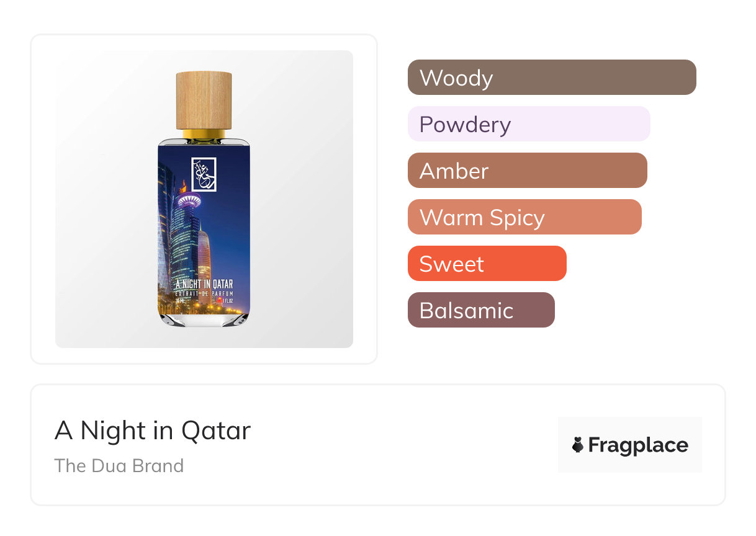Select the Sweet accord bar

pos(487,264)
